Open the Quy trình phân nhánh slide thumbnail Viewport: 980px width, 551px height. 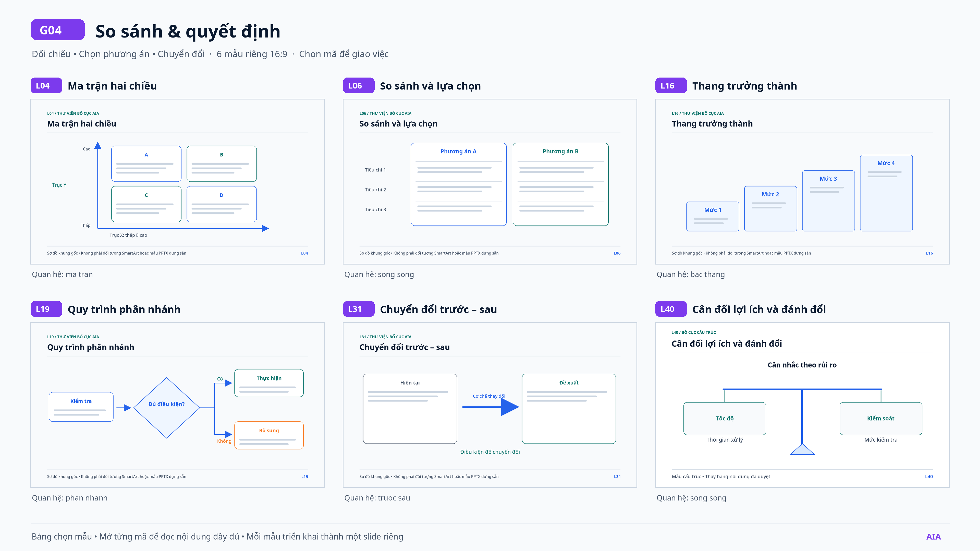coord(178,405)
